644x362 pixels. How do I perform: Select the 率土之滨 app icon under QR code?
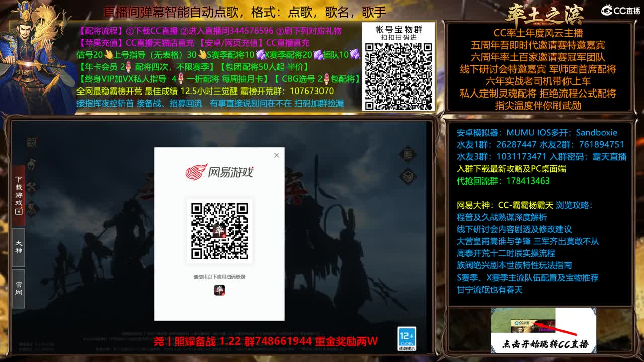[219, 290]
